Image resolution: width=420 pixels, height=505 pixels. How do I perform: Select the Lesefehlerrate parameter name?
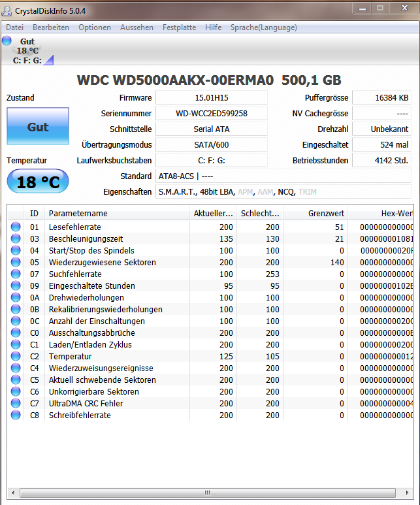click(x=74, y=227)
